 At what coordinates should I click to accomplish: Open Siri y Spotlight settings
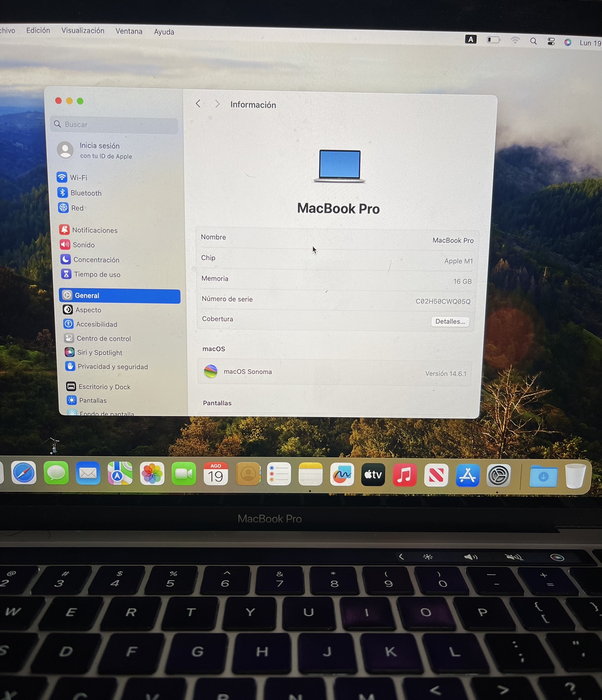coord(93,352)
